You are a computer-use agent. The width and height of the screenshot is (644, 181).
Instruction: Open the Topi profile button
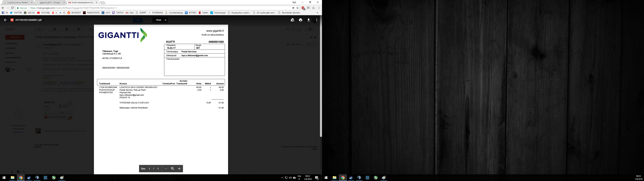click(294, 2)
